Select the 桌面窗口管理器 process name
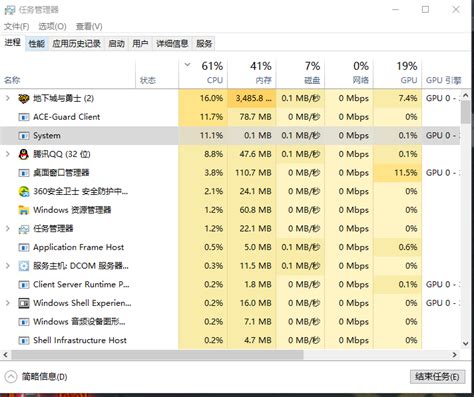This screenshot has width=474, height=397. pos(61,173)
